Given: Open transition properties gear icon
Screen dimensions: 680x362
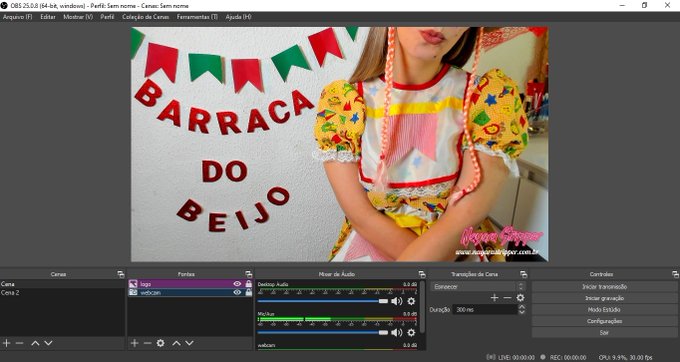Looking at the screenshot, I should (x=520, y=297).
